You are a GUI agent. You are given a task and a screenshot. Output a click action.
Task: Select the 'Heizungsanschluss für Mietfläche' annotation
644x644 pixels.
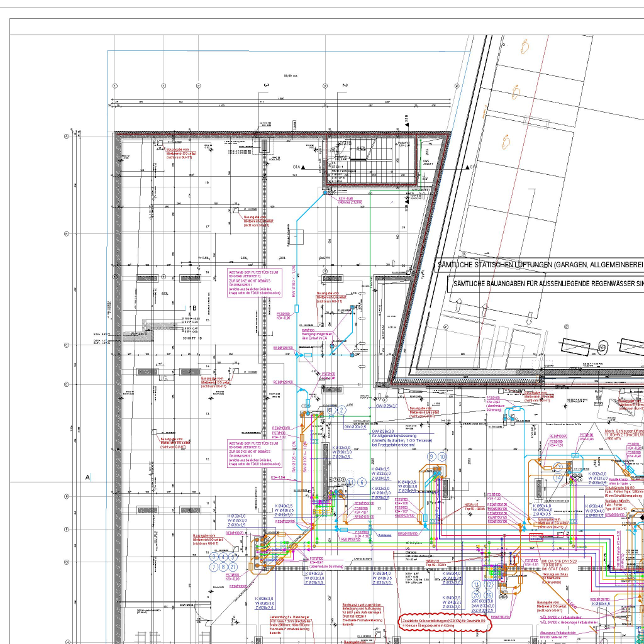[555, 578]
